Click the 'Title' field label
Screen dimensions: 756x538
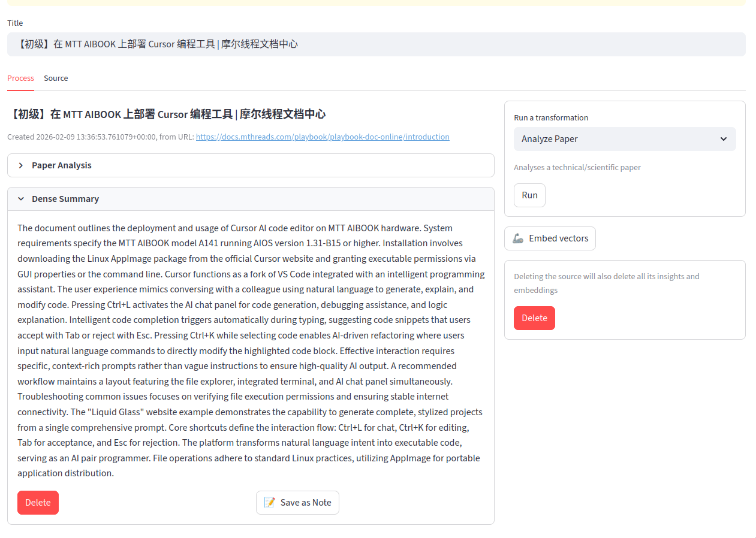coord(15,23)
